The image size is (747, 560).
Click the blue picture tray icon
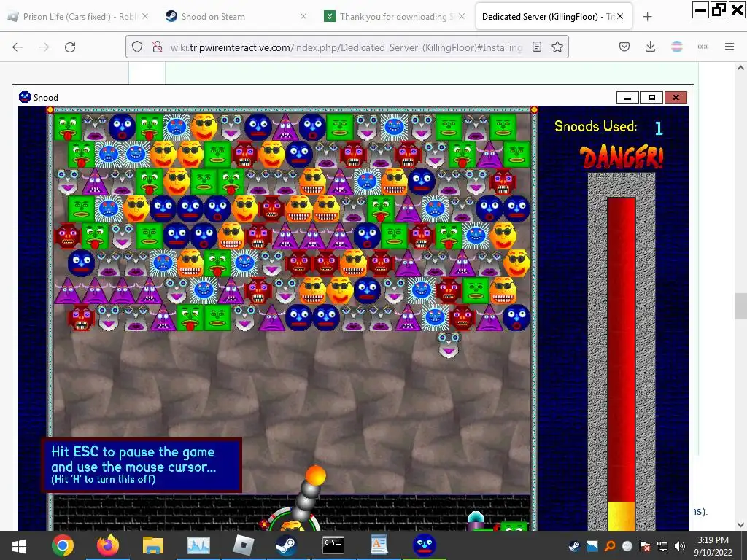592,546
